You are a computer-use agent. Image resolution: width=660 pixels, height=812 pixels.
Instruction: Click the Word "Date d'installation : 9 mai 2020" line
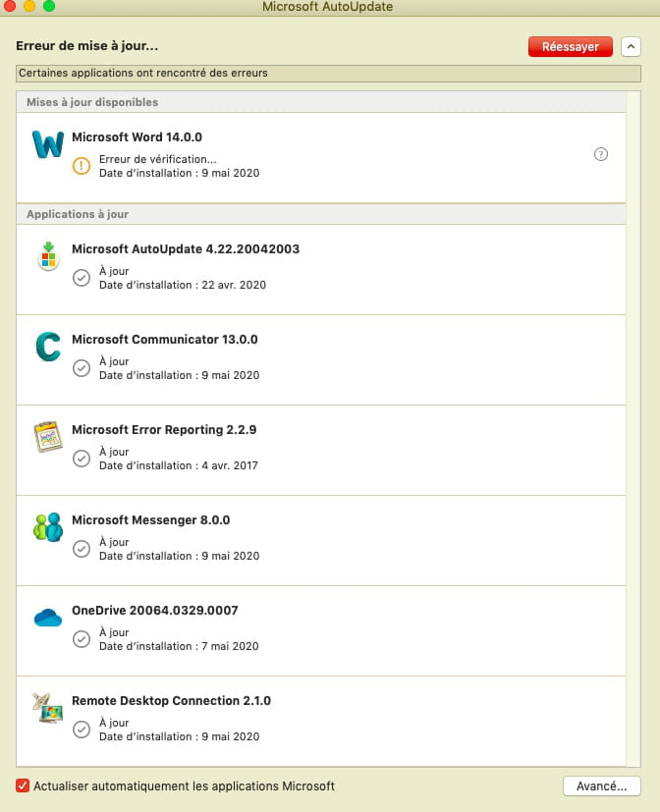point(180,173)
